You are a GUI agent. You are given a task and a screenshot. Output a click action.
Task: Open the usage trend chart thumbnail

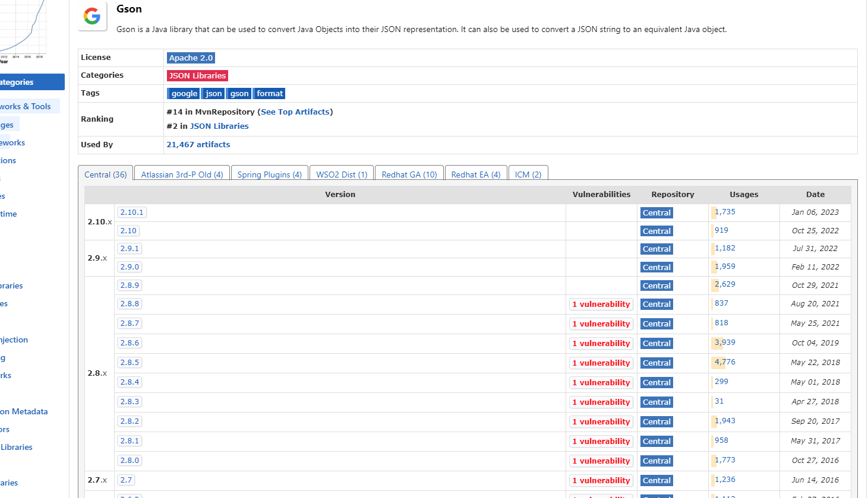23,31
